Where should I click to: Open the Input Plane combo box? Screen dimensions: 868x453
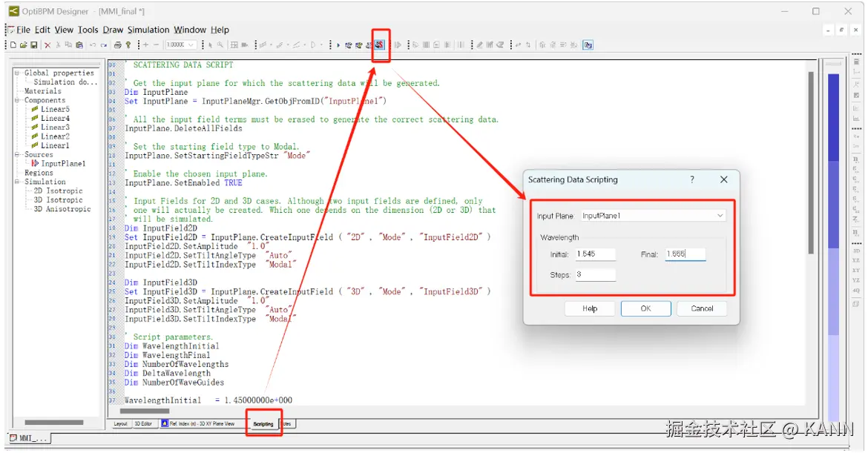point(653,216)
